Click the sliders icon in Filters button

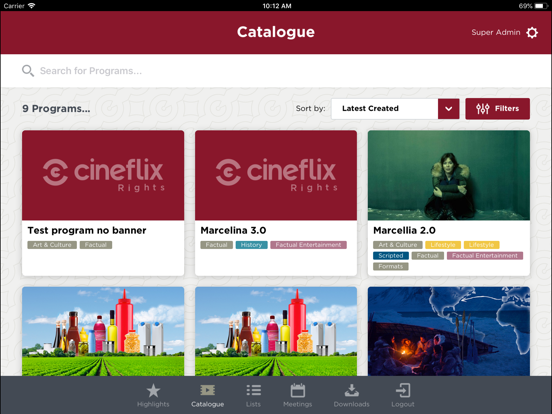coord(483,109)
